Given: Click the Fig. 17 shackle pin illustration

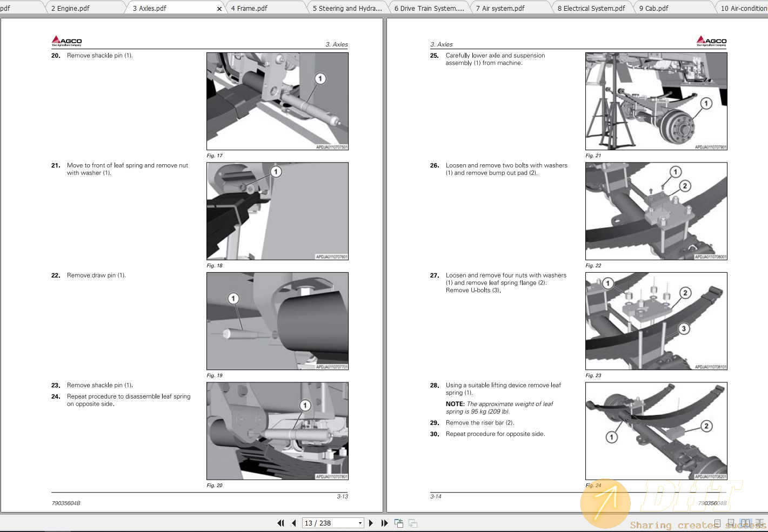Looking at the screenshot, I should click(x=277, y=101).
